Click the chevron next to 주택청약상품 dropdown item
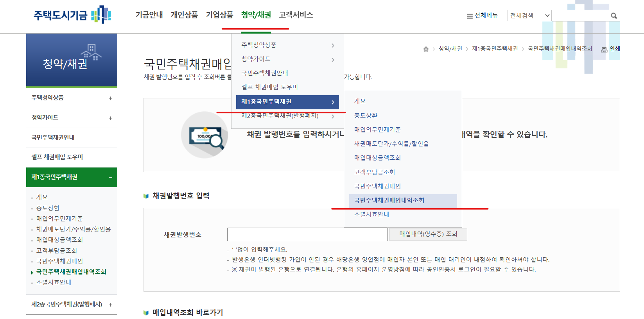The image size is (644, 319). [333, 46]
